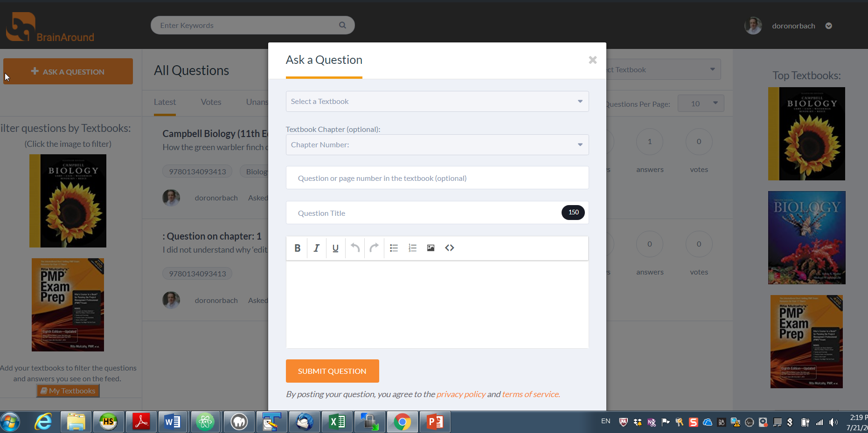Open the Chapter Number dropdown

click(437, 144)
